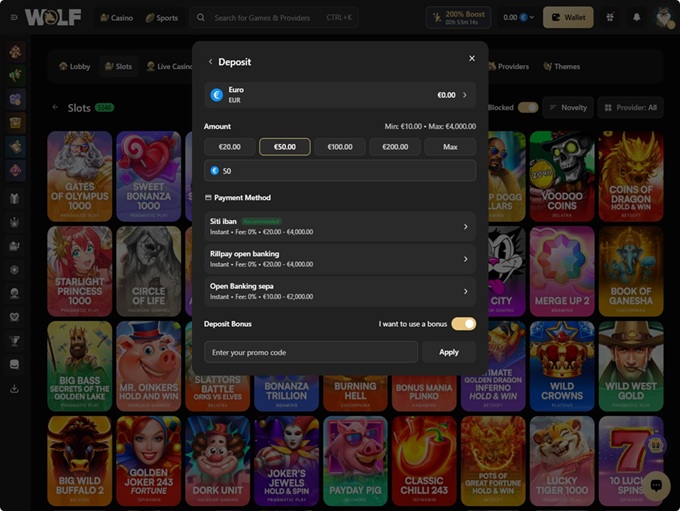The width and height of the screenshot is (680, 511).
Task: Switch to the Live Casino tab
Action: coord(169,66)
